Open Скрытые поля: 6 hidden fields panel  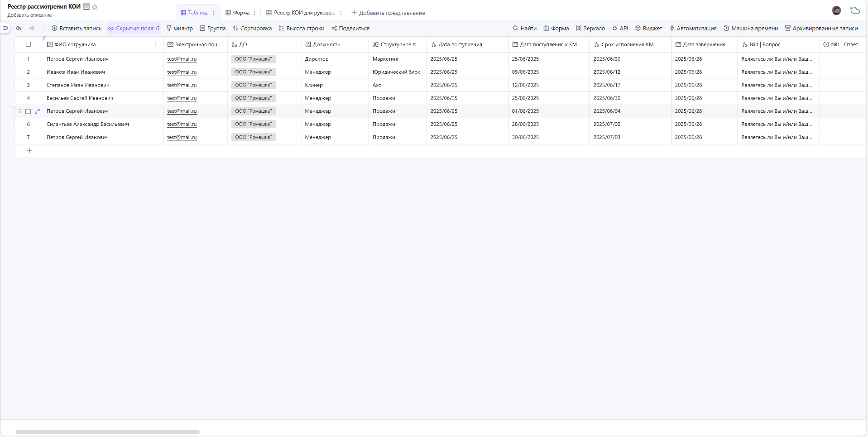134,28
